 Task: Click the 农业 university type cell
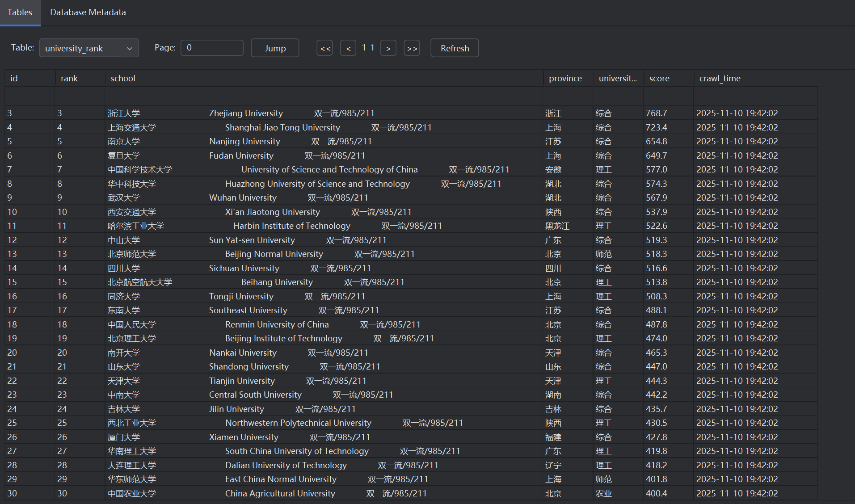click(619, 493)
